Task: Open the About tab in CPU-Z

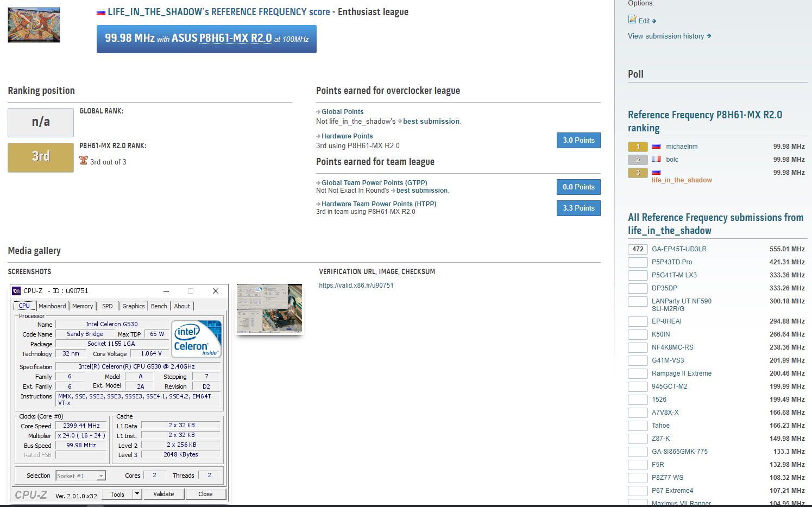Action: [x=182, y=306]
